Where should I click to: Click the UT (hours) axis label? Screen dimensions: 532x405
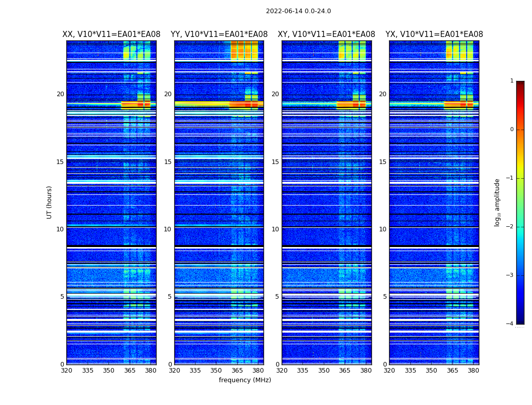click(x=49, y=202)
